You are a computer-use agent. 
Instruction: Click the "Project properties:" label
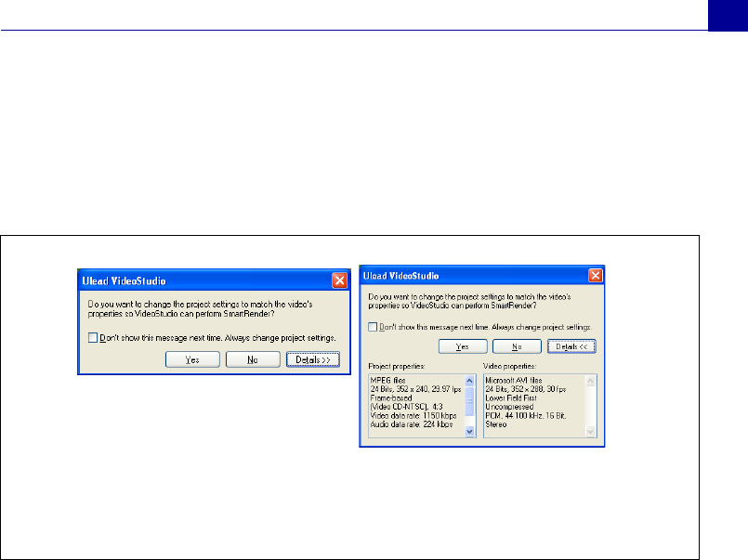[397, 366]
